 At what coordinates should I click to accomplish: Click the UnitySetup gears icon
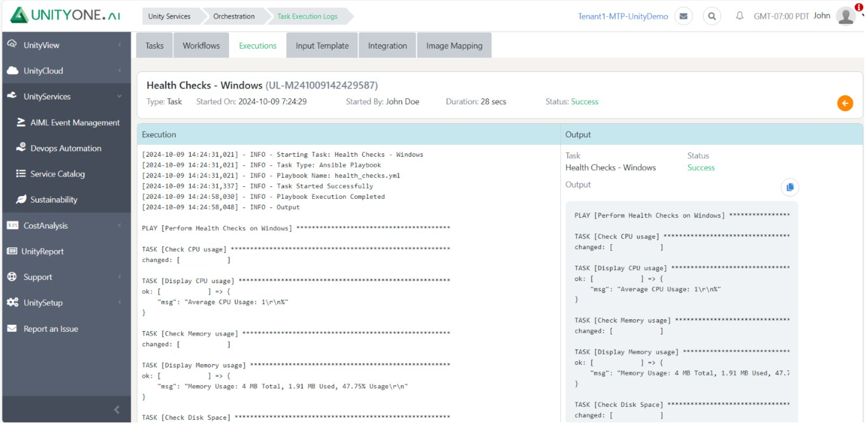(x=12, y=302)
